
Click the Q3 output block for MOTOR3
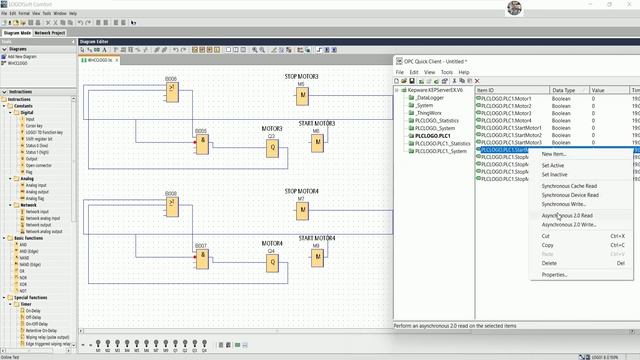272,148
